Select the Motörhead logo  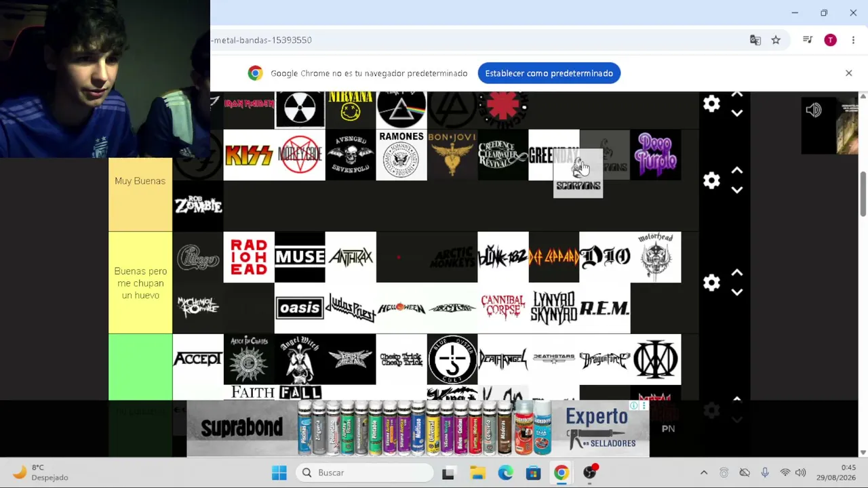(656, 258)
